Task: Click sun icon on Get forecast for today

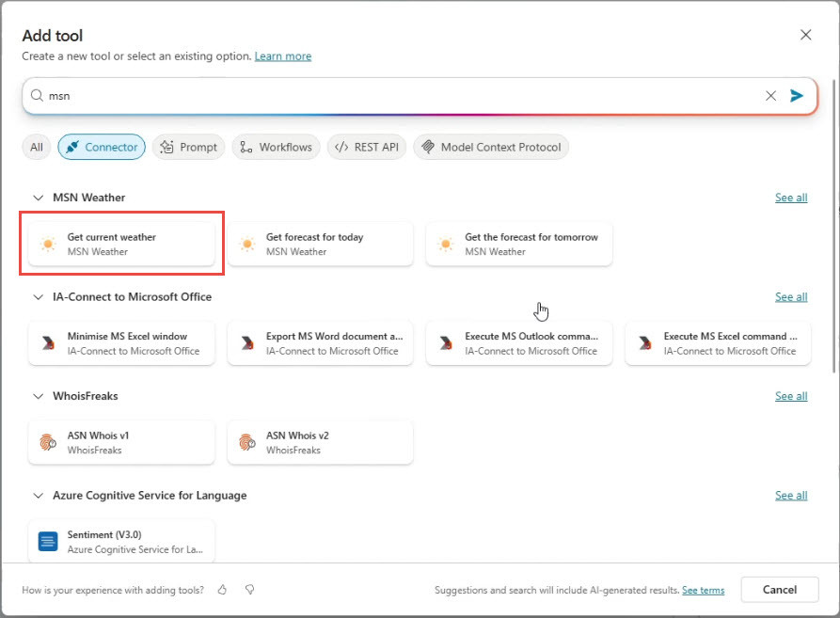Action: tap(247, 245)
